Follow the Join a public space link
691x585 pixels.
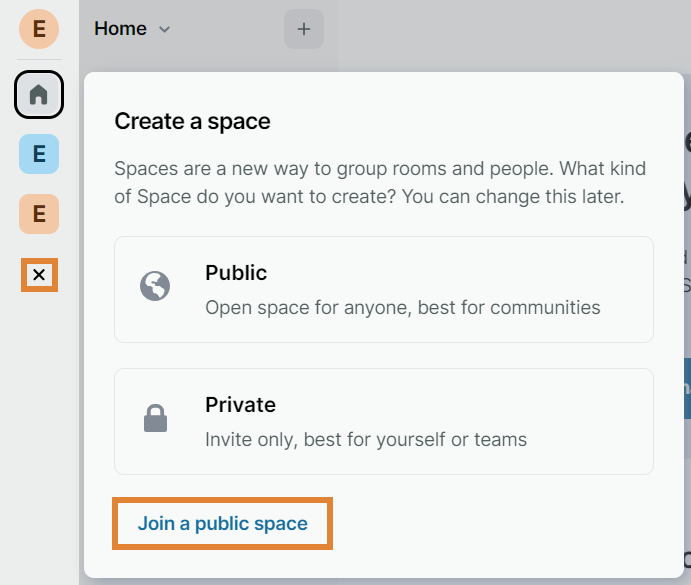[222, 524]
